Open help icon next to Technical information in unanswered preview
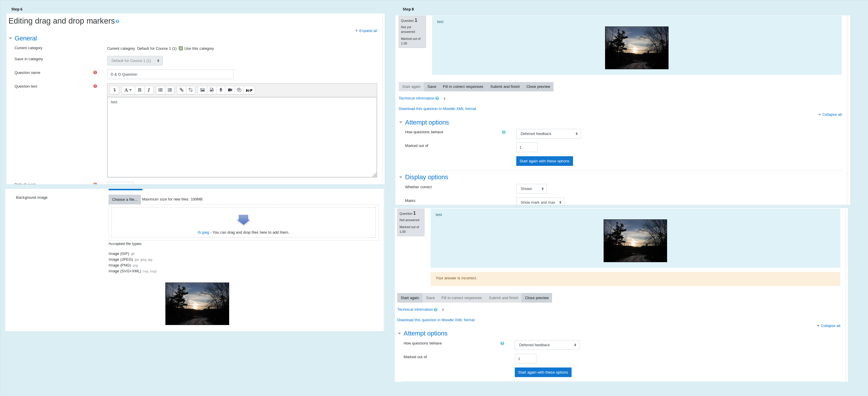 point(437,99)
